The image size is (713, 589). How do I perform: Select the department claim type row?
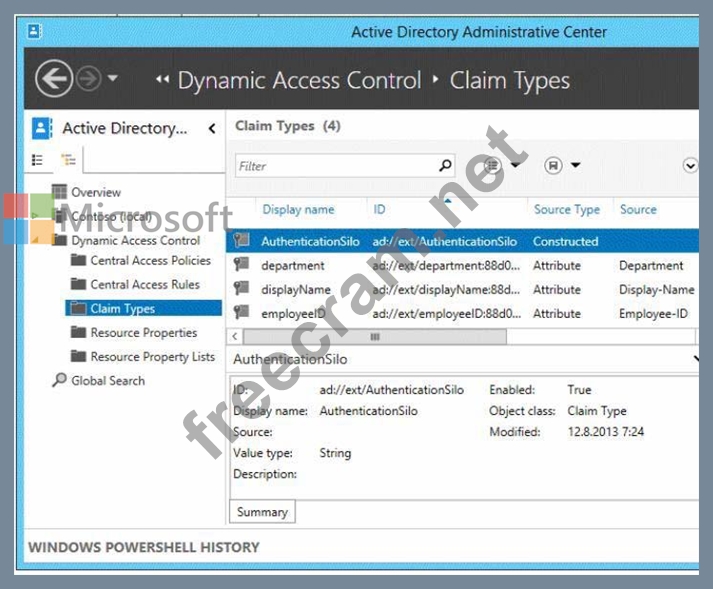[x=462, y=265]
